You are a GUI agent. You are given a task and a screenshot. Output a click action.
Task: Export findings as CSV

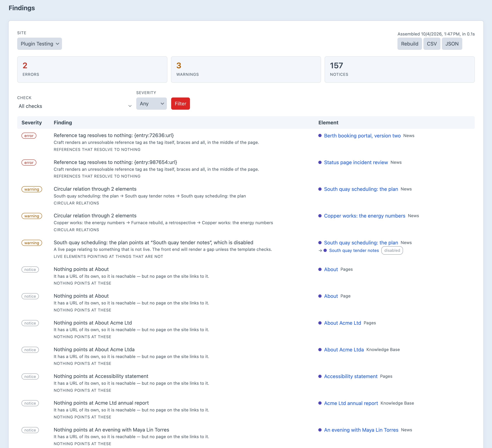click(x=431, y=44)
